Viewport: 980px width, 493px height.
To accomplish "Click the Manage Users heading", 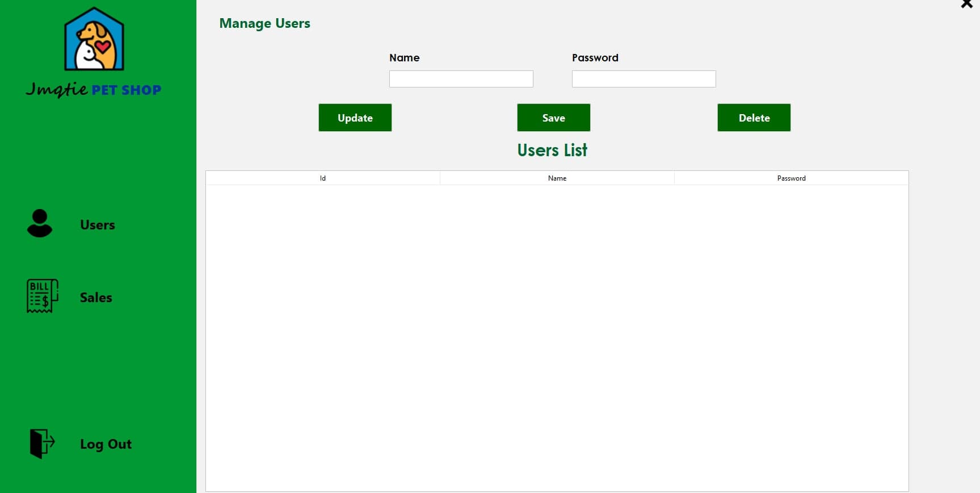I will point(265,24).
